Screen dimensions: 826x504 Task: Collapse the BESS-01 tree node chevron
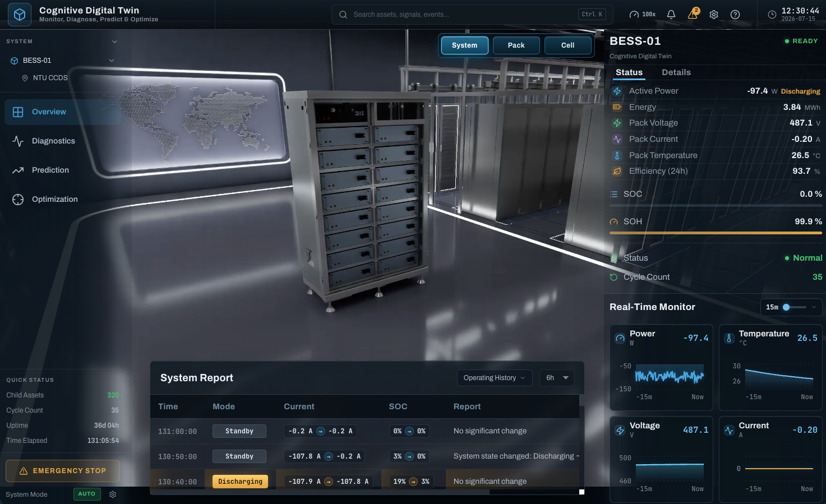pos(112,61)
